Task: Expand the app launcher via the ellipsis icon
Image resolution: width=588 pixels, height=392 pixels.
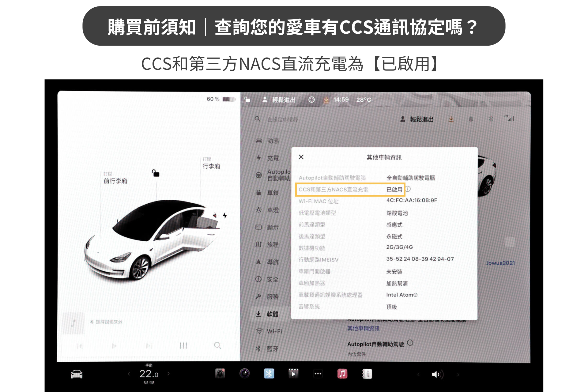Action: pyautogui.click(x=318, y=374)
